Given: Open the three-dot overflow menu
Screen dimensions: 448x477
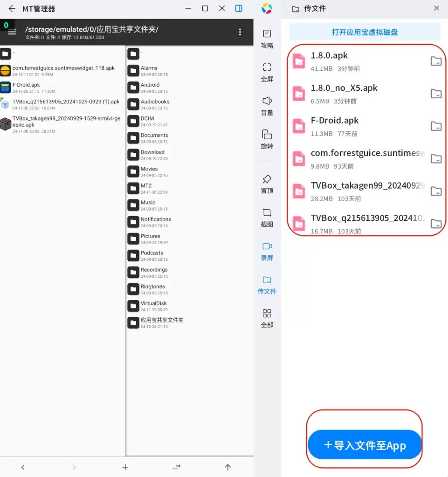Looking at the screenshot, I should coord(240,32).
